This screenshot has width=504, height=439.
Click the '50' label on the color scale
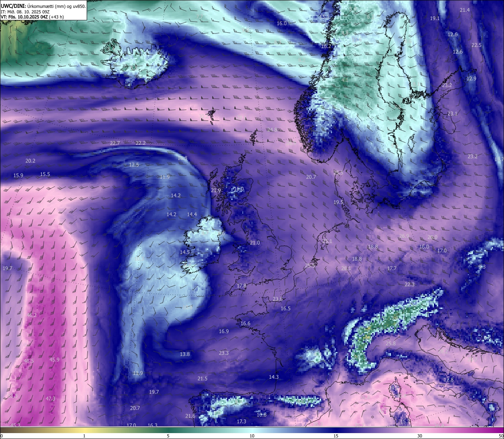[501, 436]
